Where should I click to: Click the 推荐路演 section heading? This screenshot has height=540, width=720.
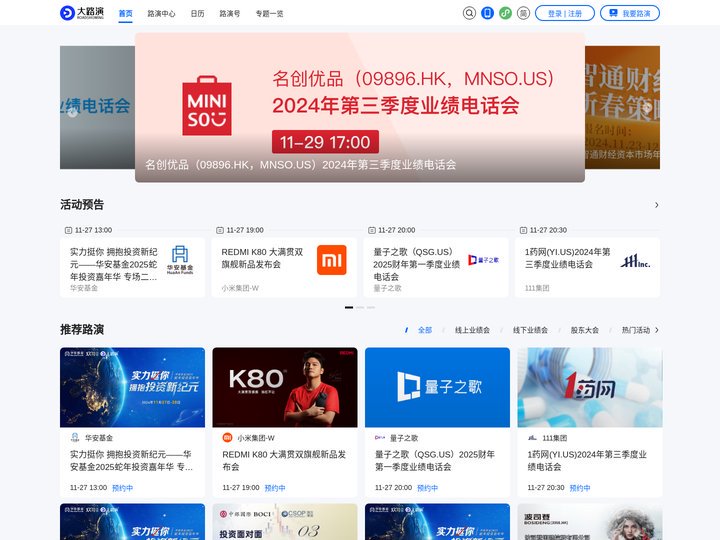82,329
